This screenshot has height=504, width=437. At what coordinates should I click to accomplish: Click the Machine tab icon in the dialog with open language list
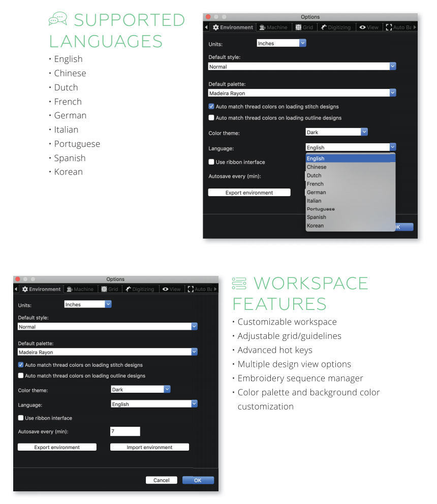261,27
